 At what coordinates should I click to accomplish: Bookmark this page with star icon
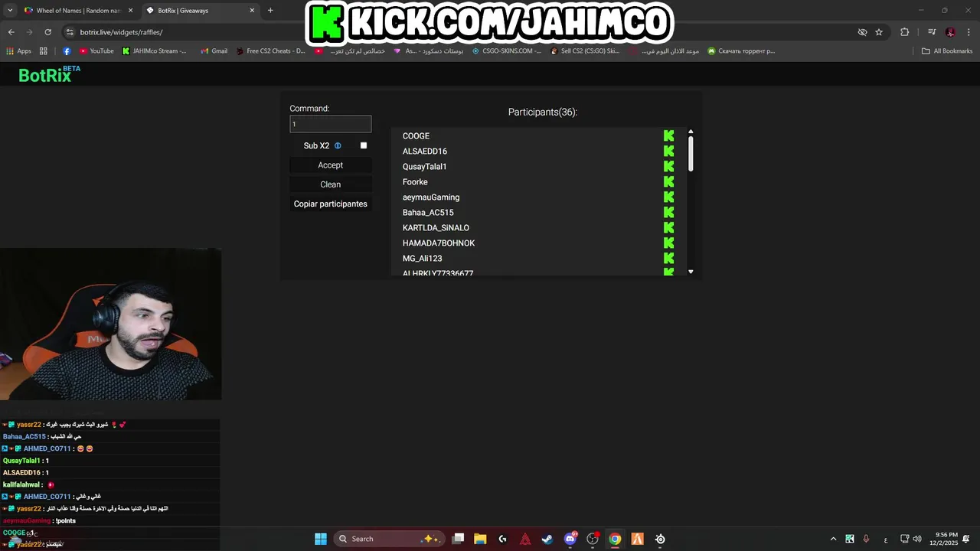pos(879,32)
